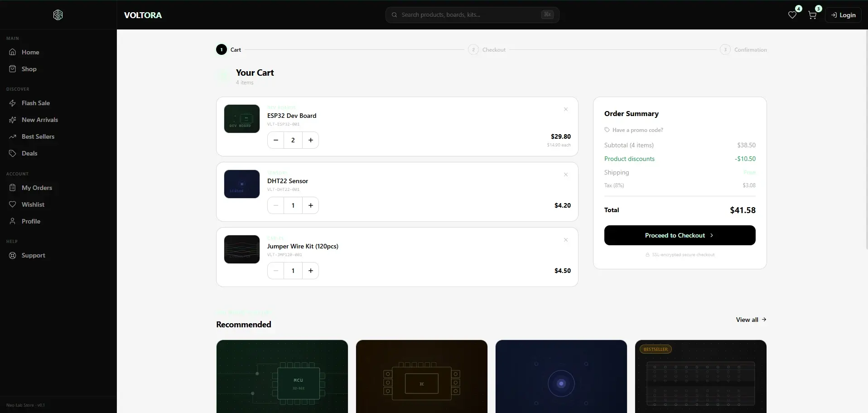The height and width of the screenshot is (413, 868).
Task: Increase Jumper Wire Kit quantity
Action: tap(310, 271)
